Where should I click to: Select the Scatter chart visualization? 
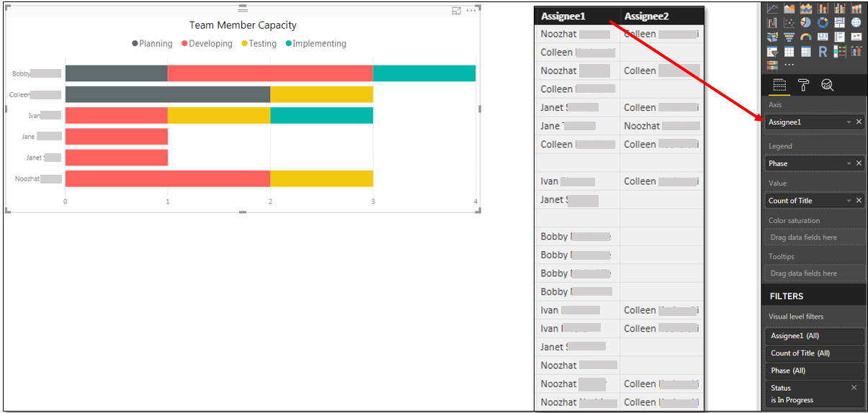coord(789,22)
